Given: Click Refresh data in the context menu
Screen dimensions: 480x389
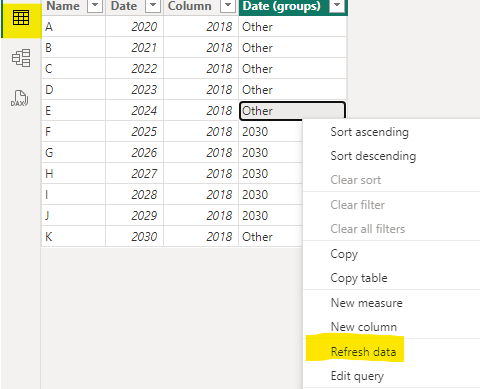Looking at the screenshot, I should point(363,352).
